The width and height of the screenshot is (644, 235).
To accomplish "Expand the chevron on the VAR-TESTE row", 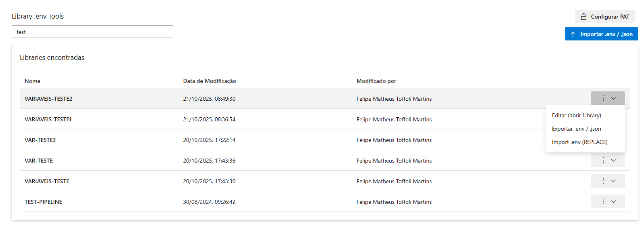I will coord(613,160).
